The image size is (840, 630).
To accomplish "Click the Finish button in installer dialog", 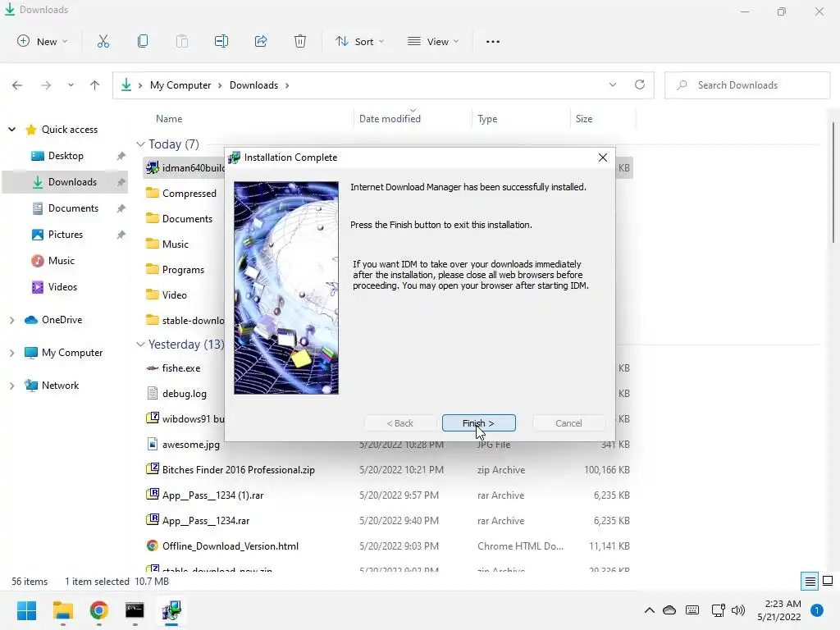I will click(x=478, y=422).
